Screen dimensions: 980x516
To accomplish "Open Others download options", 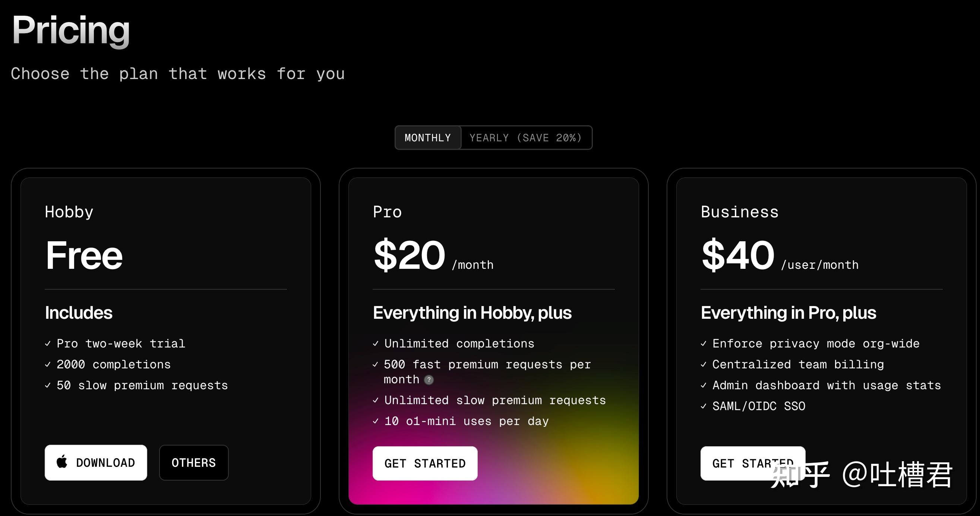I will point(194,463).
